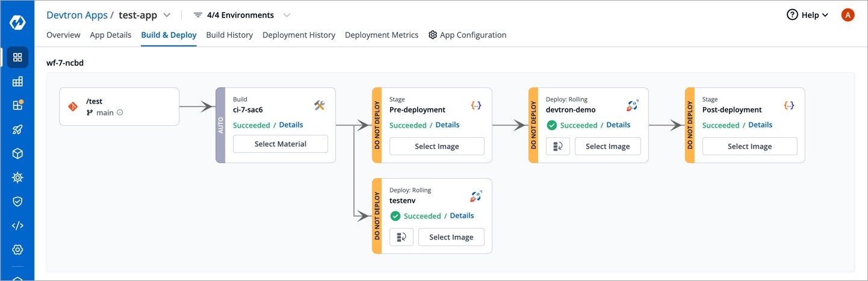Screen dimensions: 868x281
Task: Click the green success check on devtron-demo
Action: click(551, 125)
